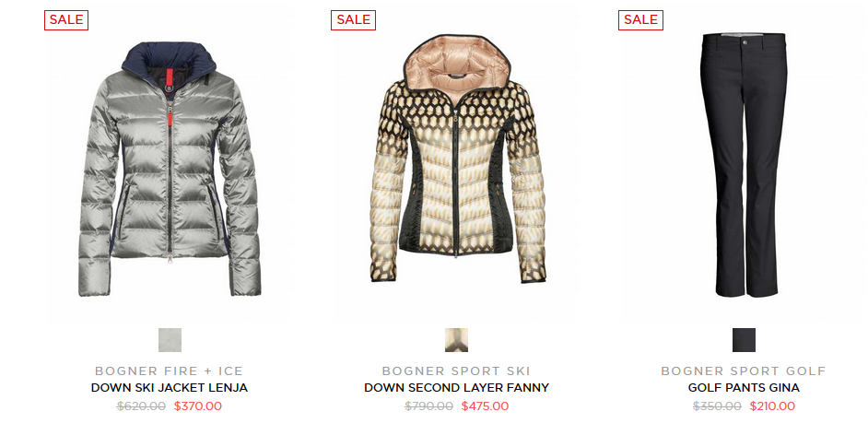The width and height of the screenshot is (868, 435).
Task: Click the Bogner Fire + Ice brand link
Action: (x=169, y=370)
